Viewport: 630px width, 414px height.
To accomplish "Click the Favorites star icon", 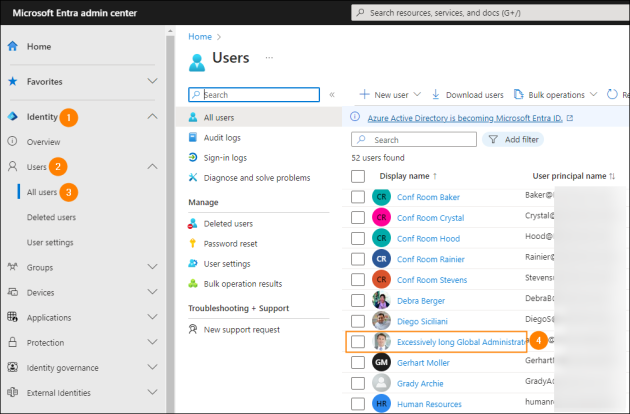I will tap(12, 82).
